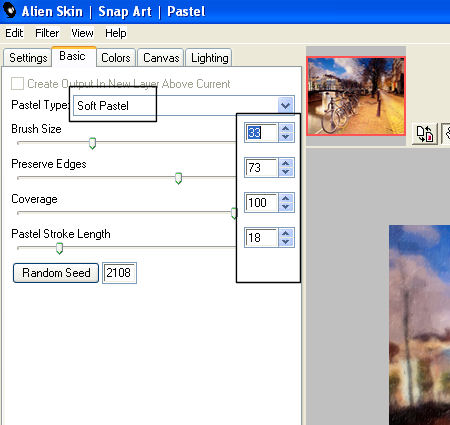The width and height of the screenshot is (450, 425).
Task: Decrease Pastel Stroke Length with down arrow
Action: (x=286, y=242)
